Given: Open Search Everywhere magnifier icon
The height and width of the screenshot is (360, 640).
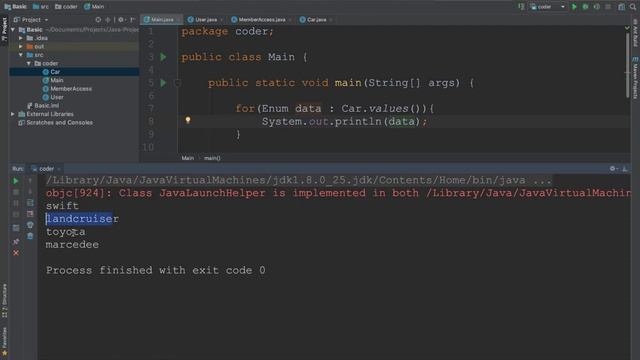Looking at the screenshot, I should [633, 7].
